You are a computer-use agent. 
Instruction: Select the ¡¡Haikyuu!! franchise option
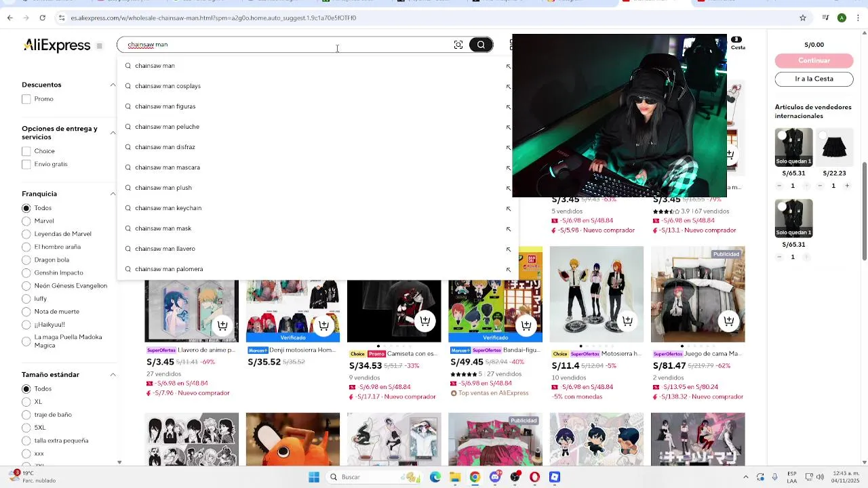coord(26,325)
